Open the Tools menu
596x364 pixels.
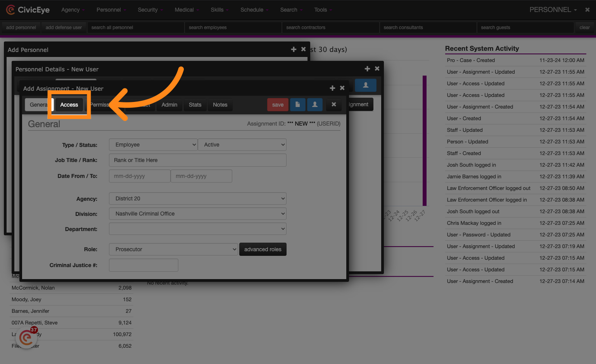pos(323,10)
